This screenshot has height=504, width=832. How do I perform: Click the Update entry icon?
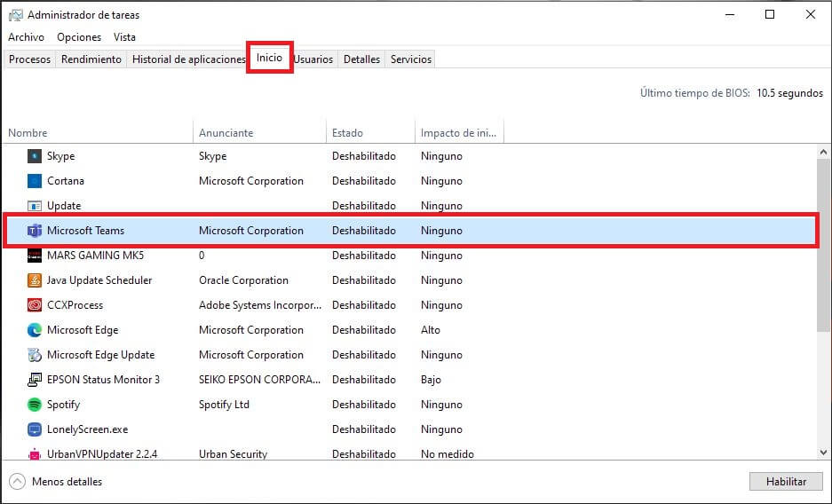[x=35, y=206]
